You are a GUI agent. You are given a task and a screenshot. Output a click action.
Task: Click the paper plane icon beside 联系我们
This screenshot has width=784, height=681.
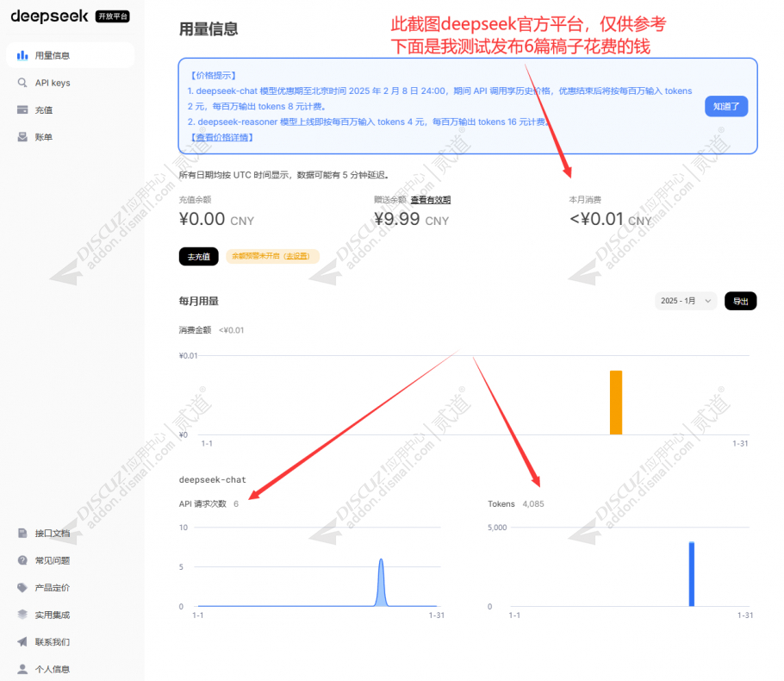22,641
